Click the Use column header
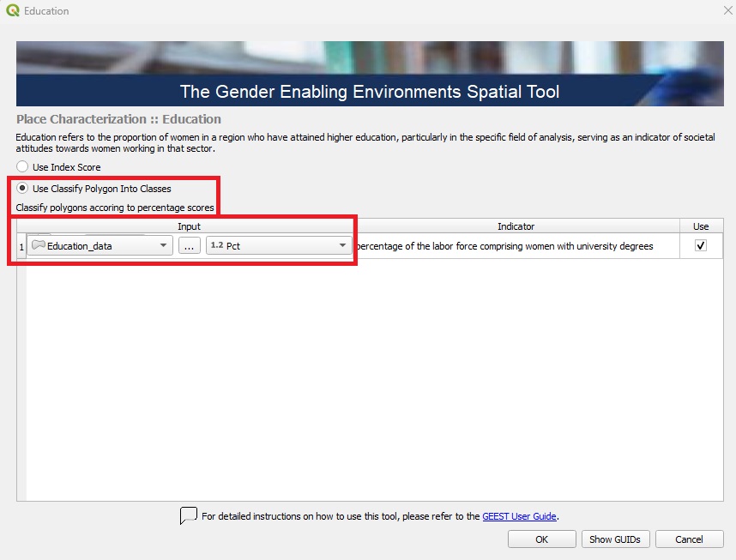Screen dimensions: 736x560 [701, 226]
